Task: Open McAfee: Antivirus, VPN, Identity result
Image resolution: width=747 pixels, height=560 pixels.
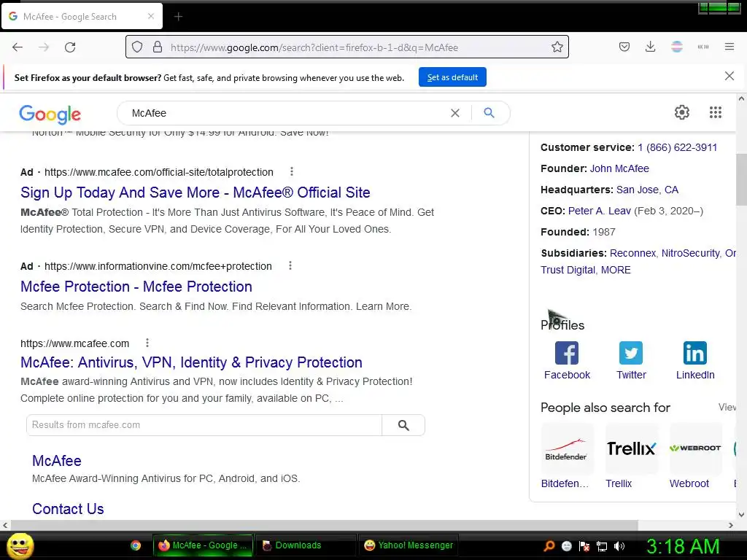Action: [x=191, y=362]
